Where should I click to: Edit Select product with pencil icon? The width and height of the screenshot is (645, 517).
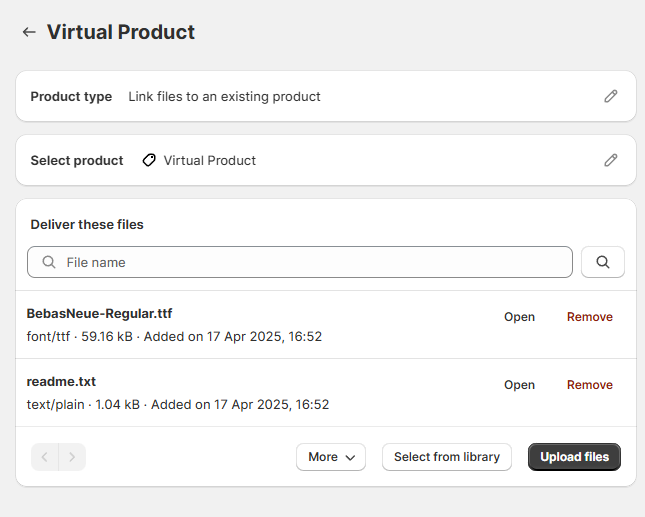click(x=610, y=160)
